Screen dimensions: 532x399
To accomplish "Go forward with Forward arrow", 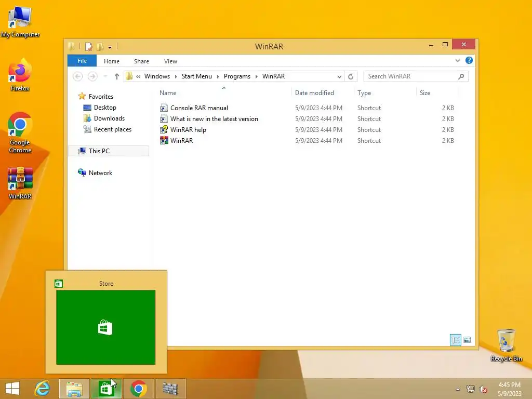I will pyautogui.click(x=92, y=76).
